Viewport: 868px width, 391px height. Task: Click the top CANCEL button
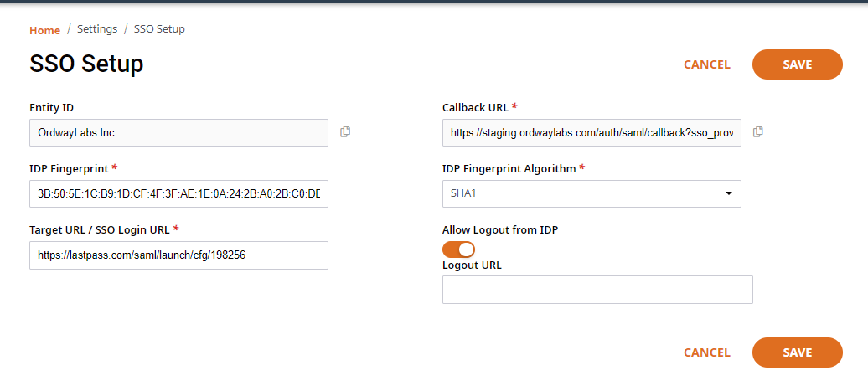pos(707,64)
